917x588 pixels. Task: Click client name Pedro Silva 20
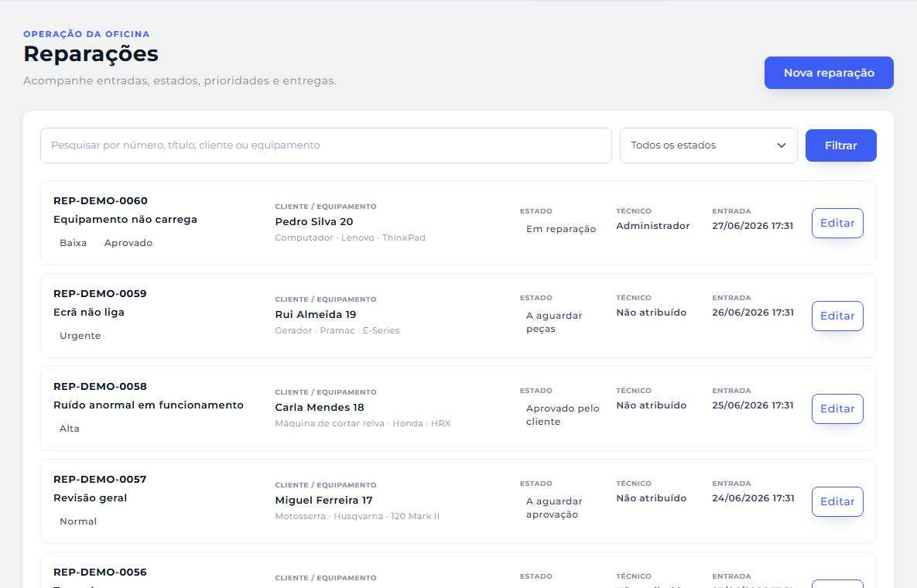tap(314, 222)
